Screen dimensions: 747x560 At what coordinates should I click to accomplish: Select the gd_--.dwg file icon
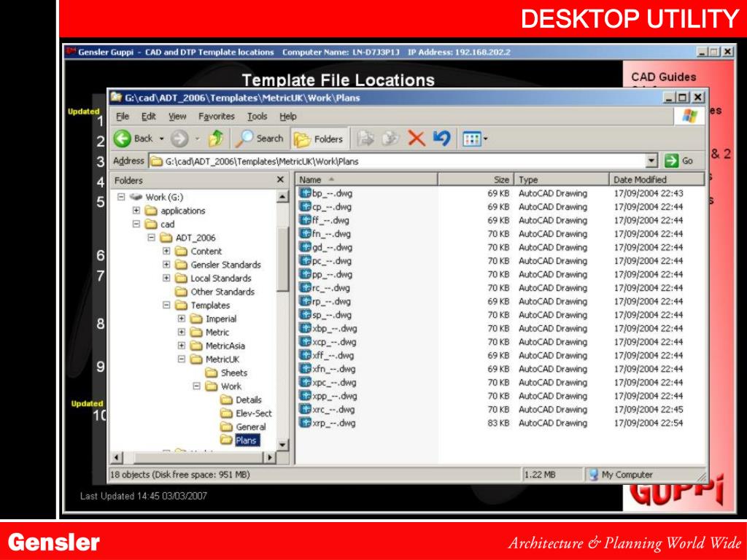tap(305, 246)
